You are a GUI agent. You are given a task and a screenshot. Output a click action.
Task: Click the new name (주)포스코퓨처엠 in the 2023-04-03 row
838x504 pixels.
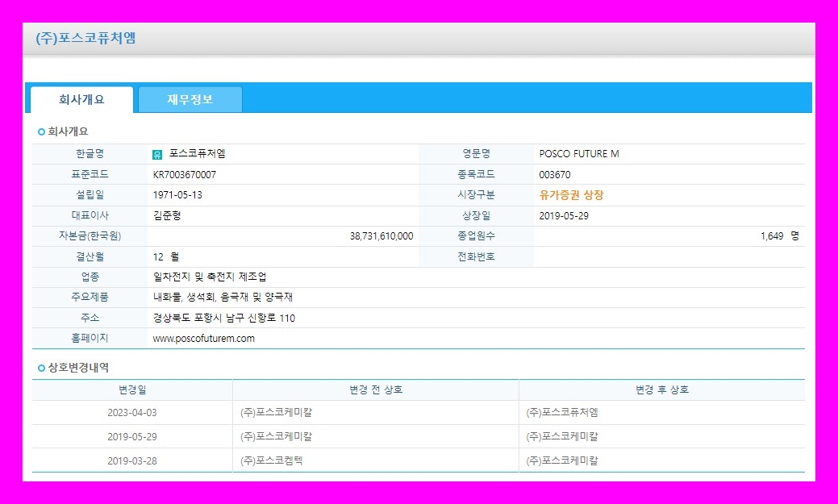coord(562,413)
